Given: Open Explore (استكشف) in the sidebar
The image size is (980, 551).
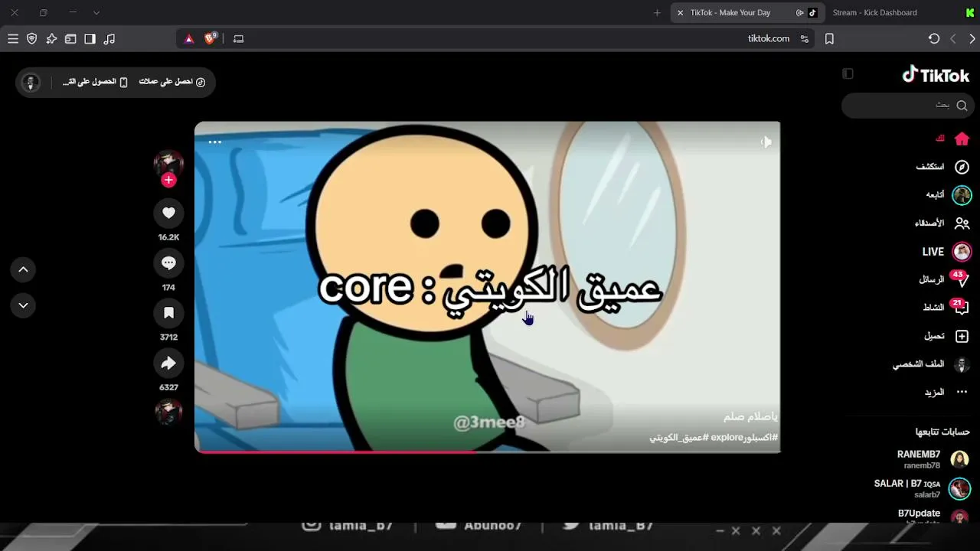Looking at the screenshot, I should 942,167.
